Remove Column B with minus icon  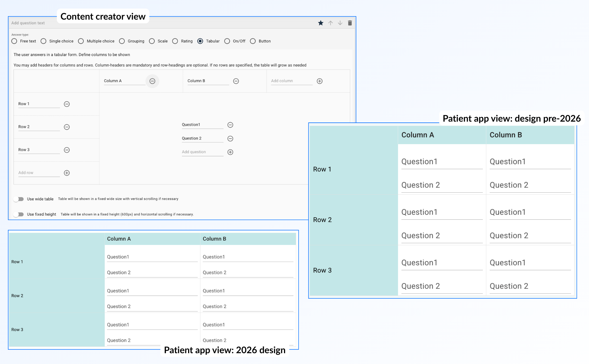(x=236, y=81)
